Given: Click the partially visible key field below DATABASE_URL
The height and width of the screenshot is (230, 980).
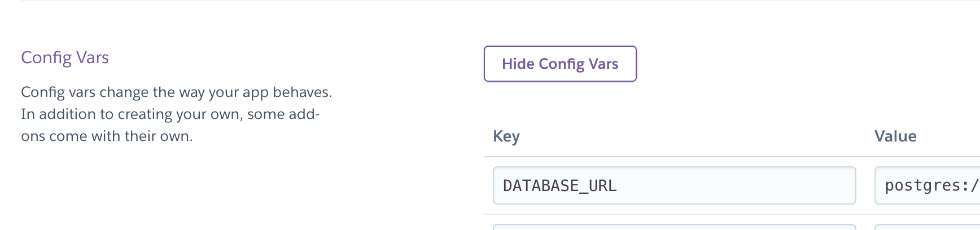Looking at the screenshot, I should click(x=674, y=227).
